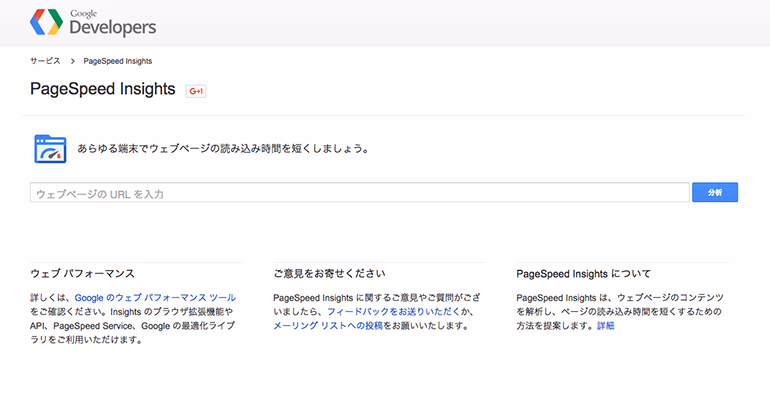Click the Google Developers logo
Image resolution: width=770 pixels, height=412 pixels.
pos(93,23)
